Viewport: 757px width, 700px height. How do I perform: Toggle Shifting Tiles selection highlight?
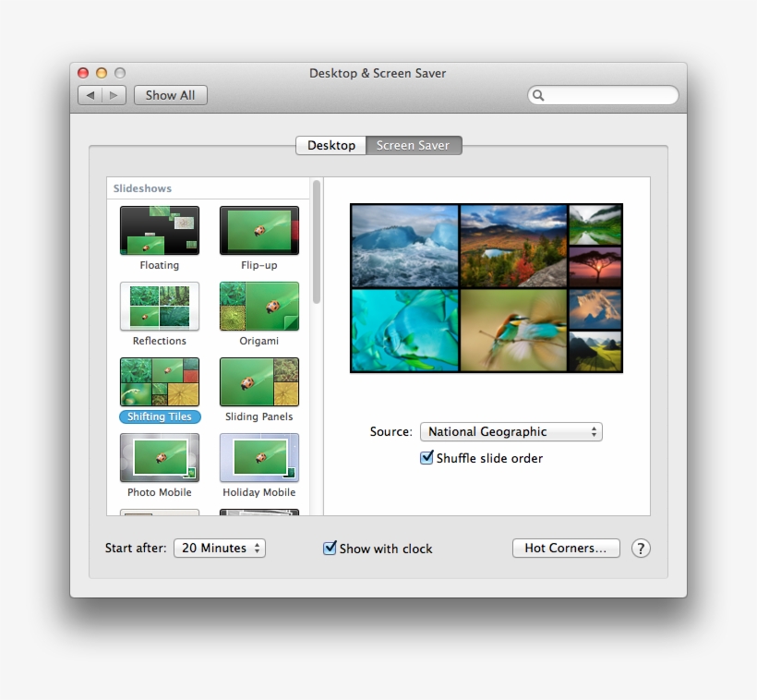tap(159, 416)
